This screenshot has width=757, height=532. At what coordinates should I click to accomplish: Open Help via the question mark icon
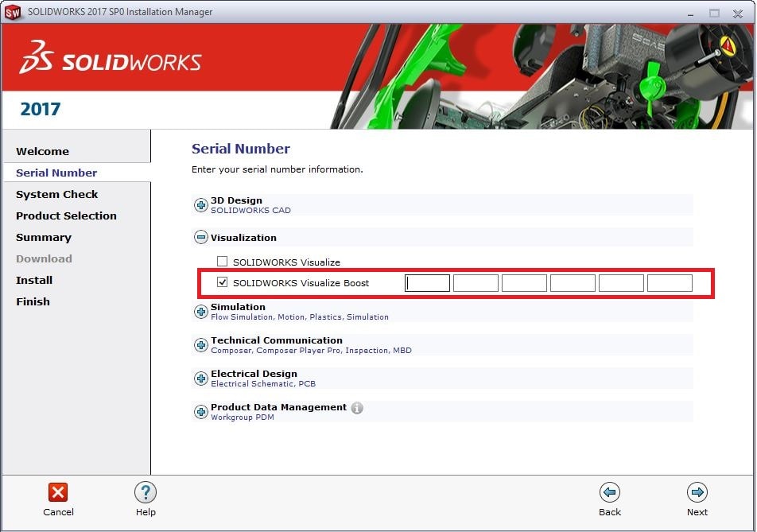click(x=146, y=492)
